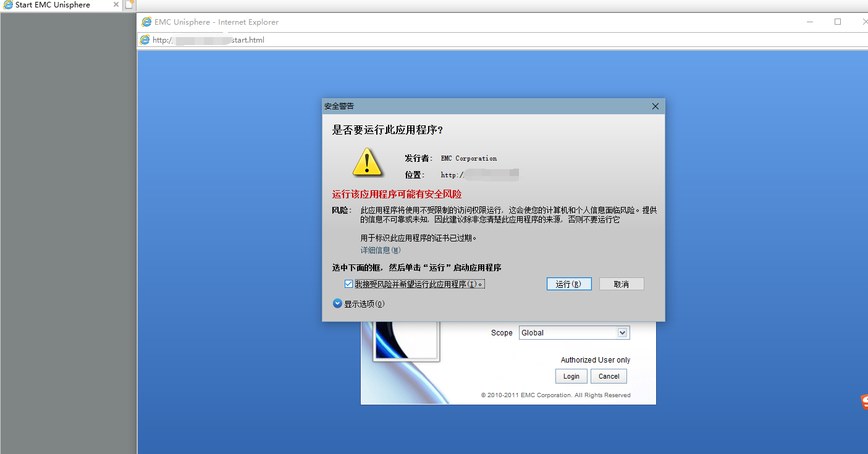The height and width of the screenshot is (454, 868).
Task: Click the 是否要运行此应用程序? heading
Action: tap(387, 130)
